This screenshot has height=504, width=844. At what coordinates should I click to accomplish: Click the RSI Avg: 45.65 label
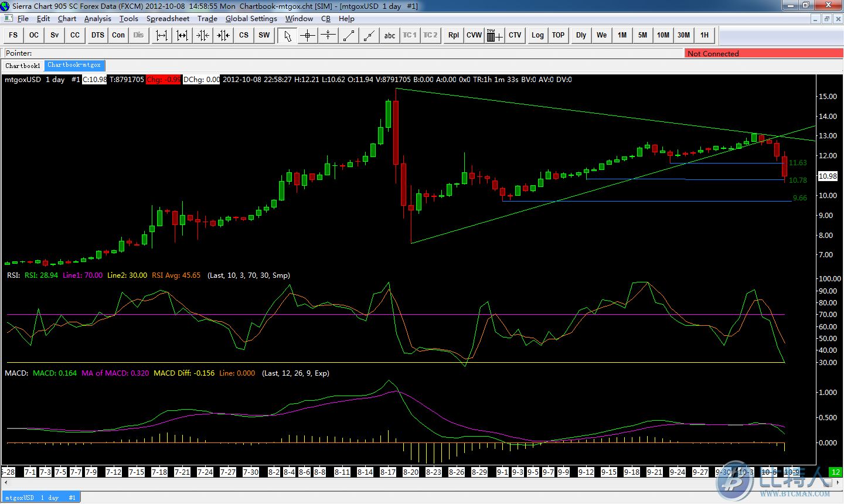click(x=176, y=275)
